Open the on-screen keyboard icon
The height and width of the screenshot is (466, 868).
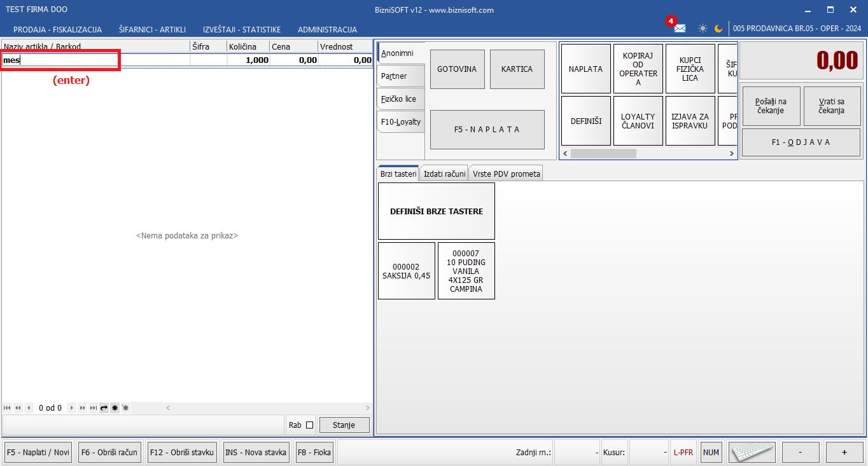pos(752,452)
